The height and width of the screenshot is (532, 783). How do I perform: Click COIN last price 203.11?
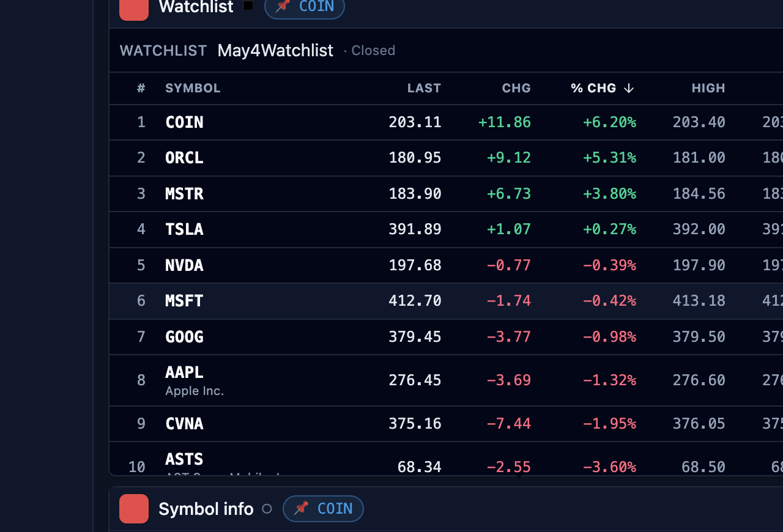[415, 122]
